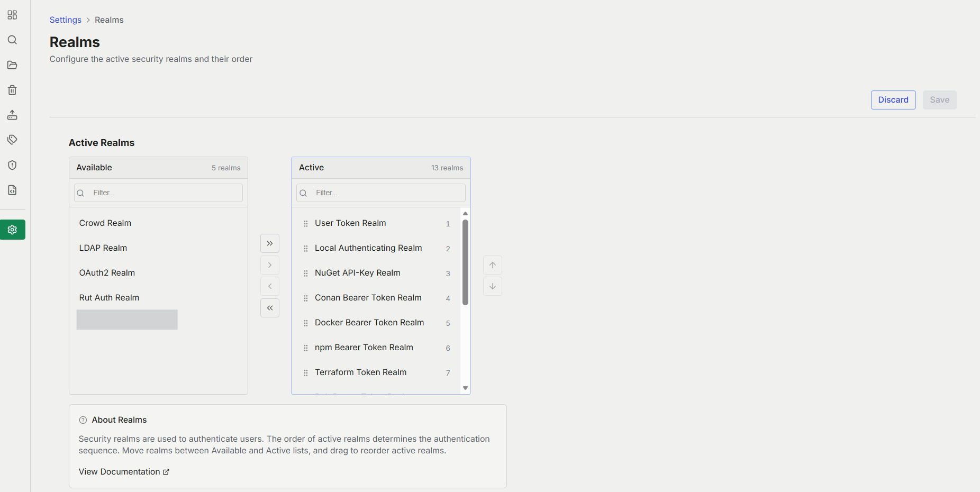This screenshot has width=980, height=492.
Task: Click the security shield icon in sidebar
Action: tap(12, 165)
